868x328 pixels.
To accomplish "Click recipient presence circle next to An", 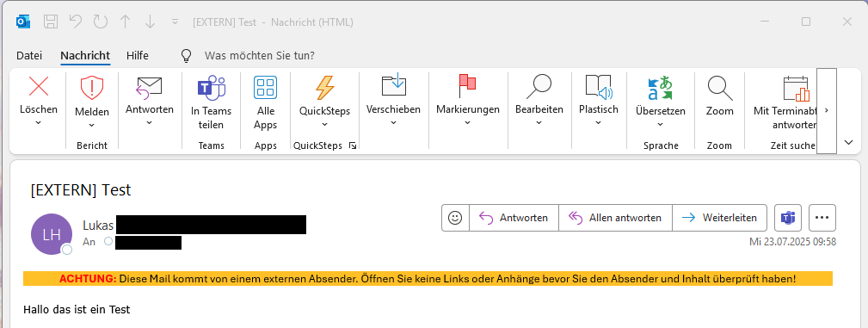I will coord(108,242).
